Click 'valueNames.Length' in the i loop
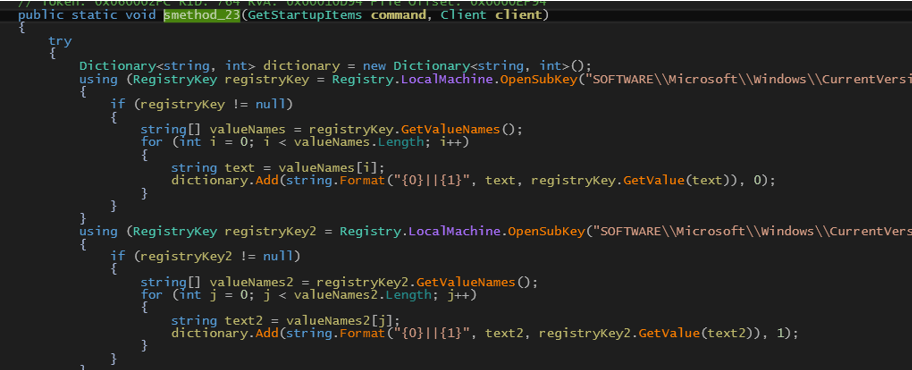 (x=359, y=142)
